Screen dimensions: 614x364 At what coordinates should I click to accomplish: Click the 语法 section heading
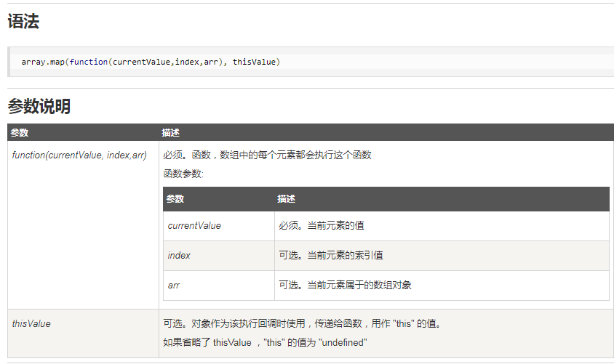click(x=23, y=23)
